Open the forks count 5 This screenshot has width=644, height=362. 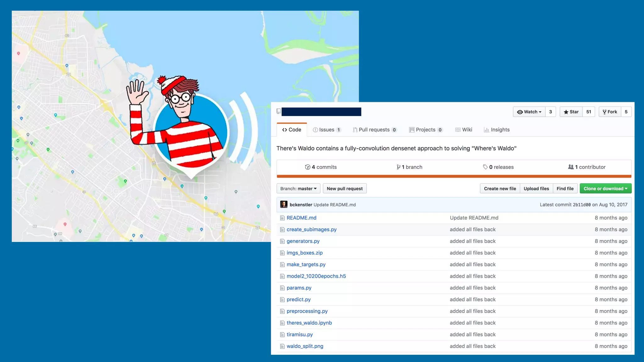point(626,112)
